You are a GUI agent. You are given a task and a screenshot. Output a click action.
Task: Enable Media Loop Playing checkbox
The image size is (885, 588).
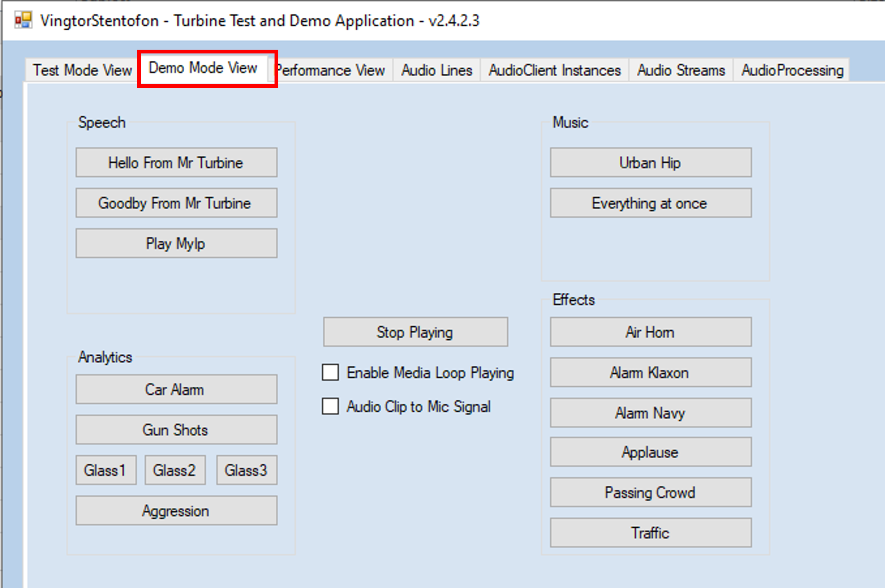(330, 372)
